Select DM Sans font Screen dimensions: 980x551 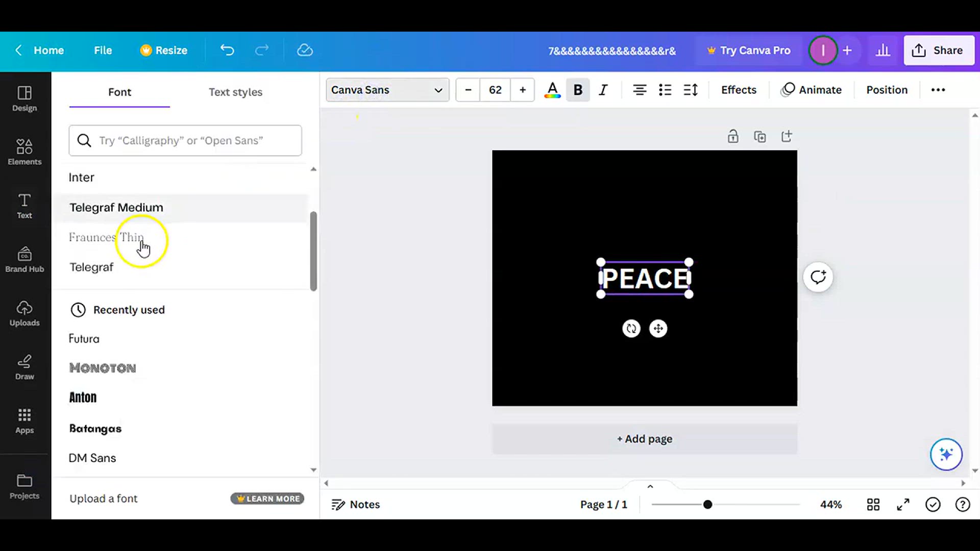[x=181, y=458]
